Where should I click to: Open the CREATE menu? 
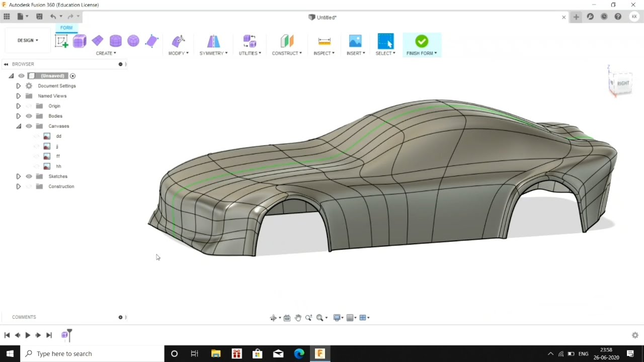tap(106, 53)
